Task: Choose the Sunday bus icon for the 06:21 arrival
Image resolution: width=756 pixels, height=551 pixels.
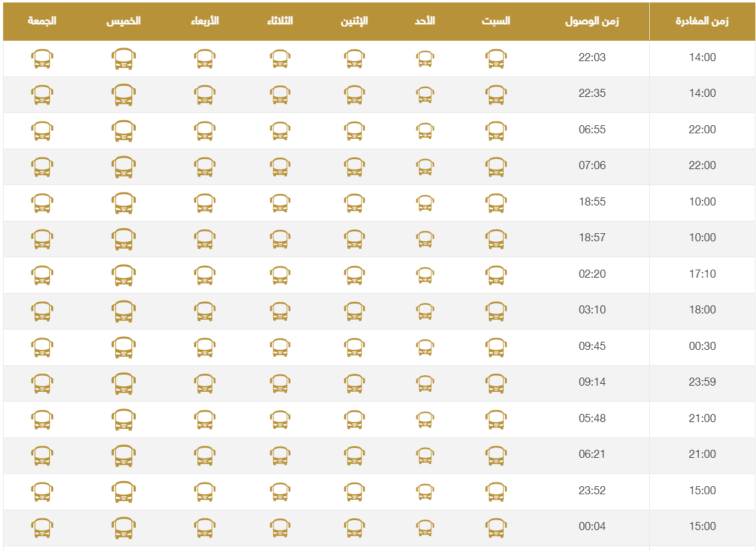Action: [425, 455]
